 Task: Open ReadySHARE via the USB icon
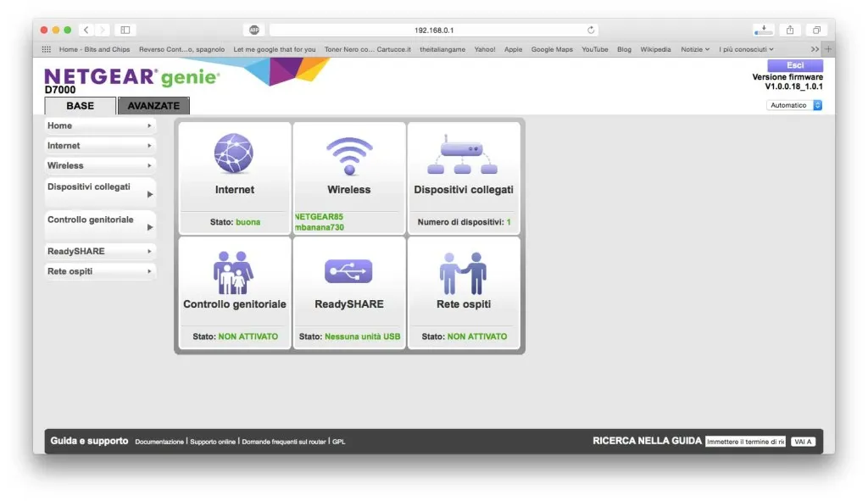[348, 270]
